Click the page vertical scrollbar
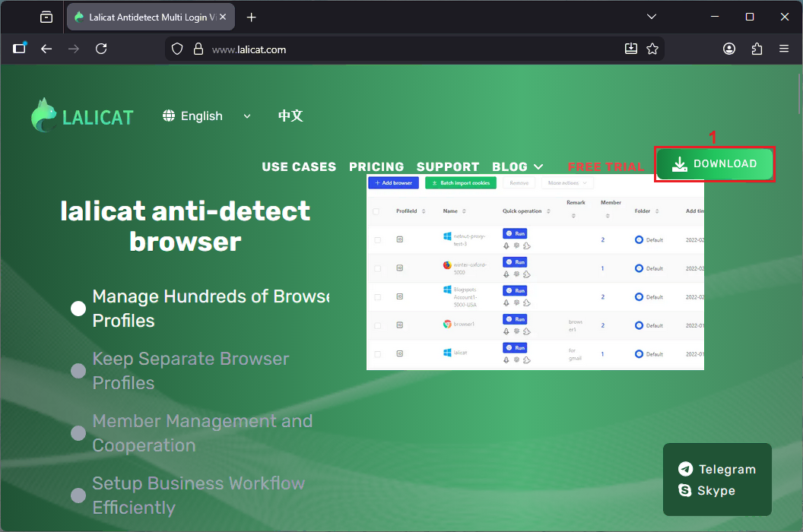803x532 pixels. click(x=799, y=95)
